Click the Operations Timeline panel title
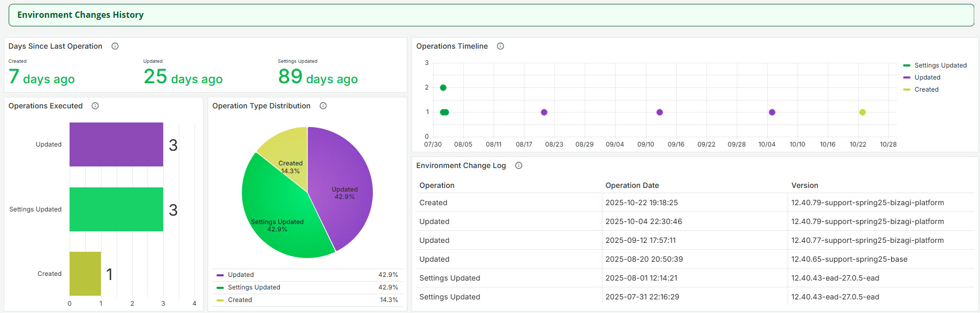 452,46
